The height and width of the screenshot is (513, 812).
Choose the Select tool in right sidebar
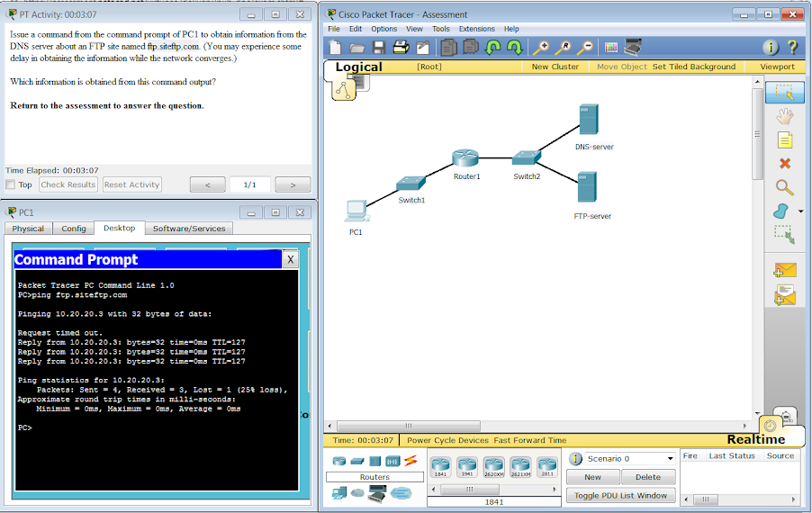[x=785, y=92]
